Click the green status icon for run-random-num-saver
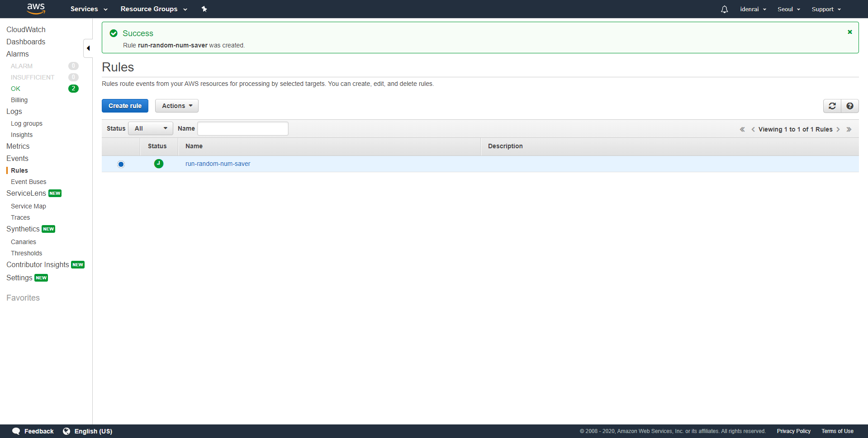Viewport: 868px width, 438px height. (158, 164)
